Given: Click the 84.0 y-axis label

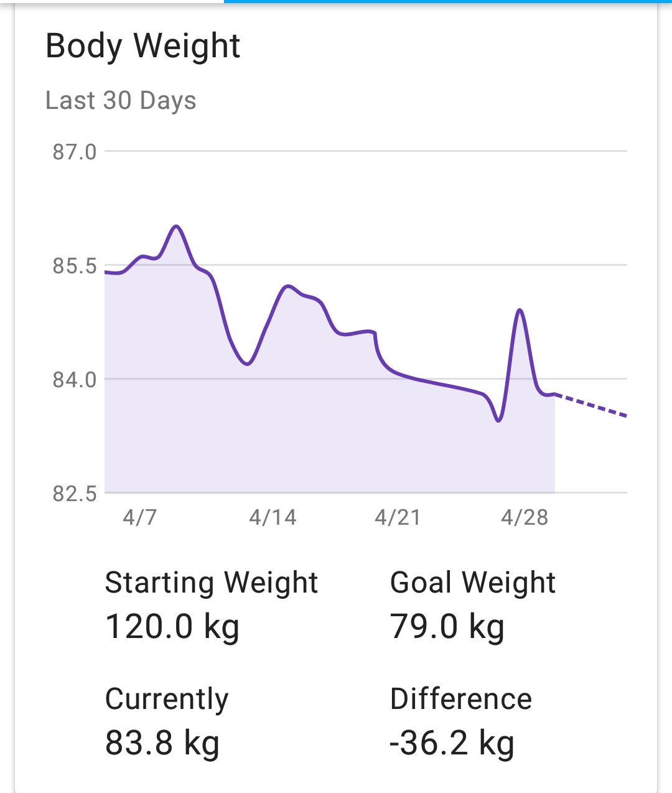Looking at the screenshot, I should pos(75,380).
